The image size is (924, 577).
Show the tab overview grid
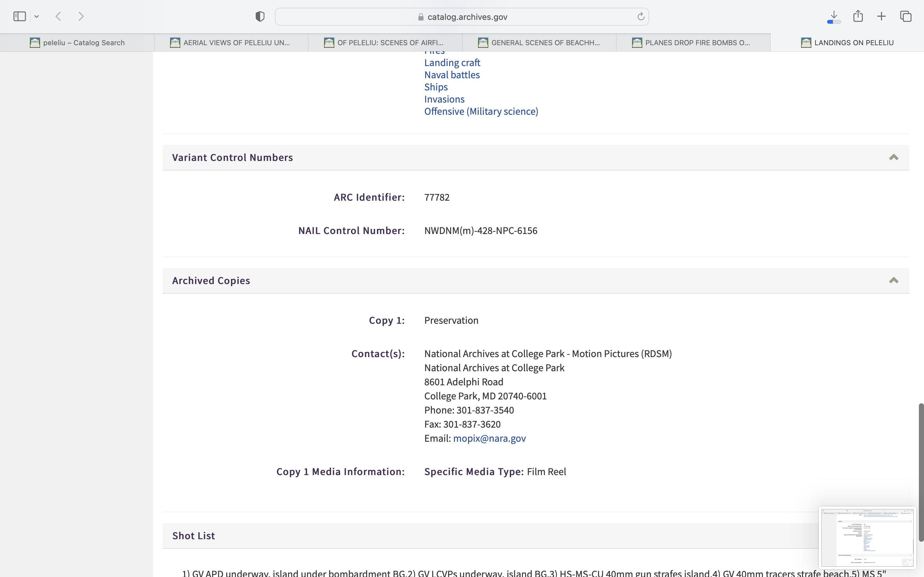(906, 16)
